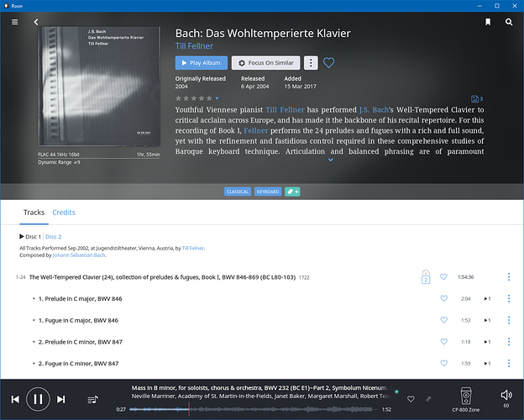Screen dimensions: 524x420
Task: Open the CP-800 Zone selector
Action: click(466, 400)
